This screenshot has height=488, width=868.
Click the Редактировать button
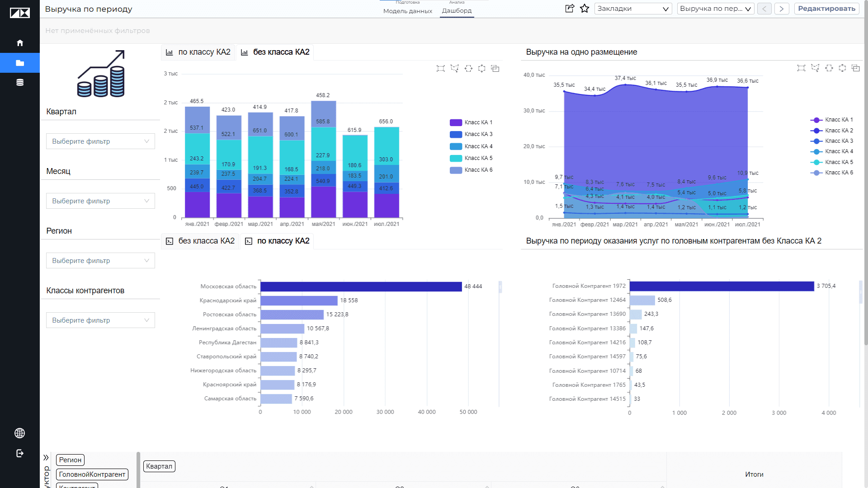tap(826, 9)
